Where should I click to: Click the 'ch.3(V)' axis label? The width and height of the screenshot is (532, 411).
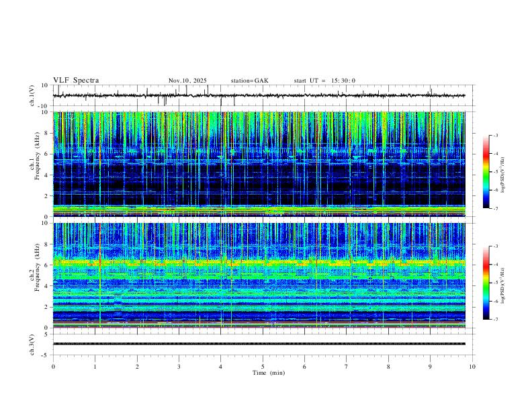[32, 345]
